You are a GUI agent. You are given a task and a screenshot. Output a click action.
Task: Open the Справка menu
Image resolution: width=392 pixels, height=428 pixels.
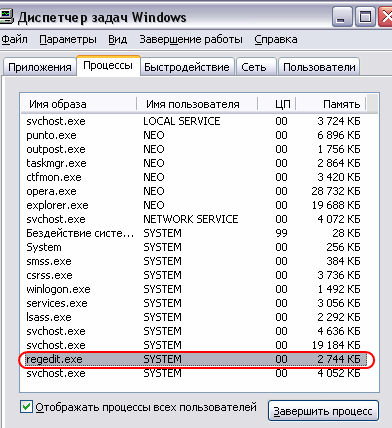(x=276, y=39)
